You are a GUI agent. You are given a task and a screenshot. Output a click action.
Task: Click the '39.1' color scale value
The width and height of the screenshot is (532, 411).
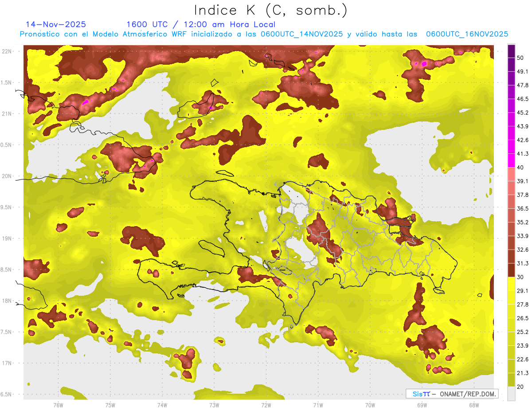[x=522, y=181]
